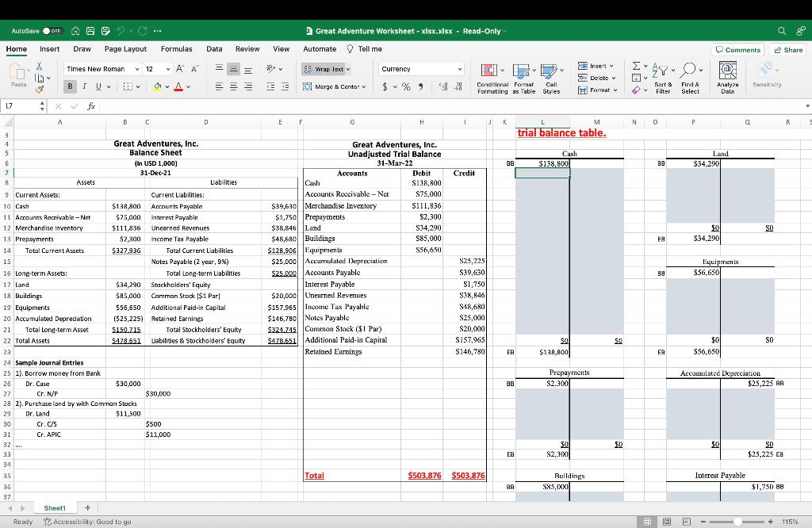This screenshot has width=812, height=528.
Task: Click the Comma Style icon
Action: (420, 86)
